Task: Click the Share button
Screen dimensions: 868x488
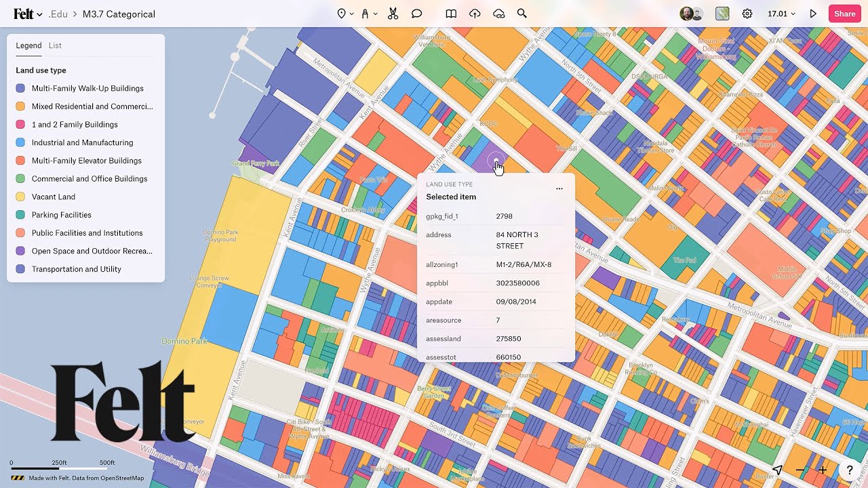Action: 844,14
